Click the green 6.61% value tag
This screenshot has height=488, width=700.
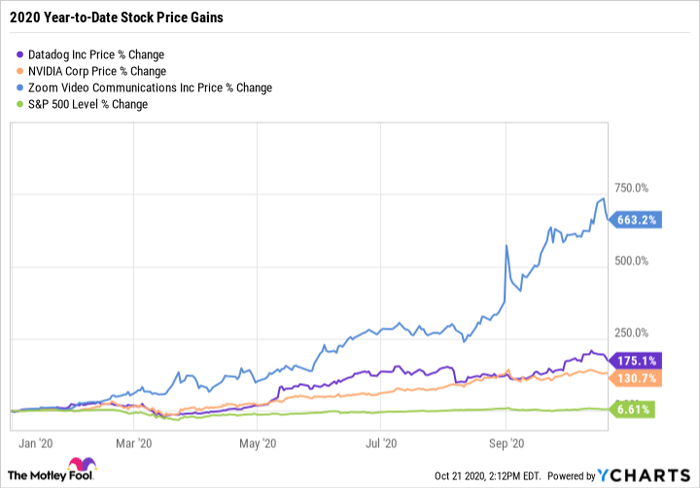coord(634,410)
